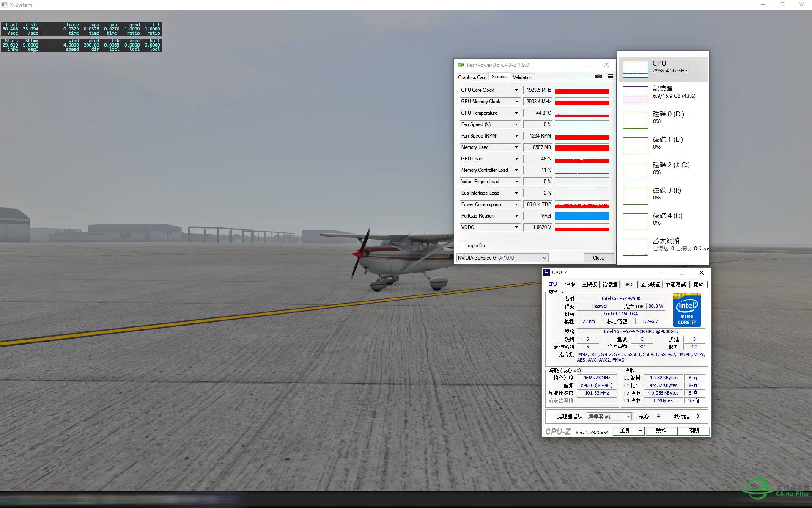Expand the VDDC sensor dropdown
This screenshot has width=812, height=508.
516,227
